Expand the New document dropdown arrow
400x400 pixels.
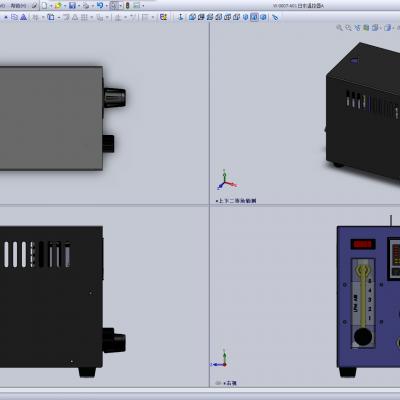click(51, 6)
